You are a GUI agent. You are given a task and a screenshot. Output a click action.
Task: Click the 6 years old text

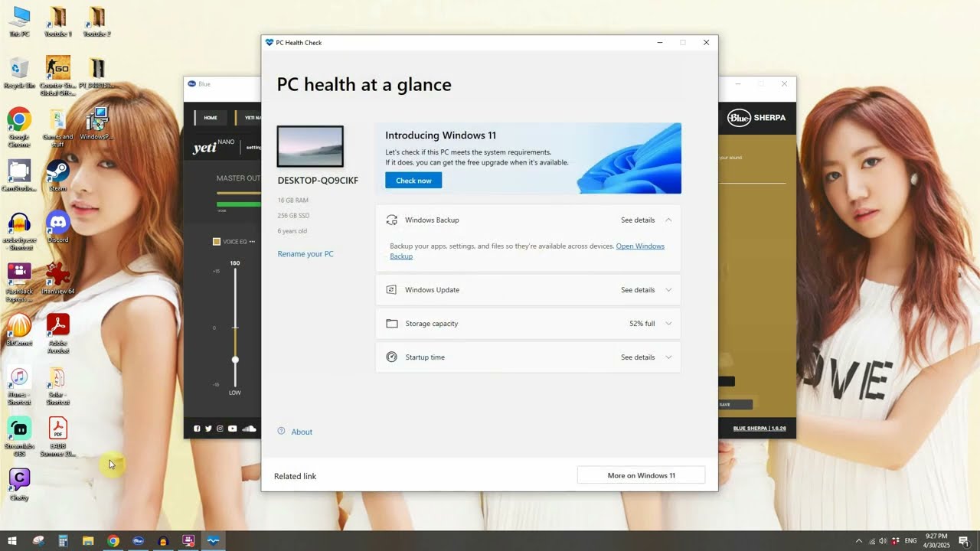point(292,231)
